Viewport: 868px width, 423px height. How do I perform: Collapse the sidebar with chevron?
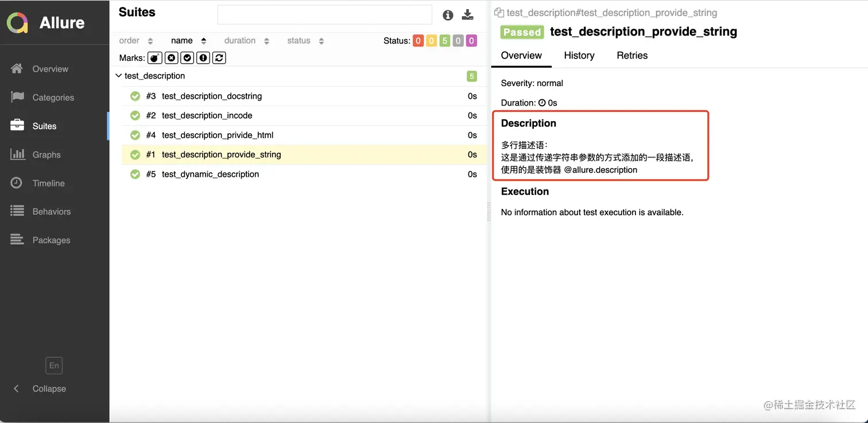[16, 389]
